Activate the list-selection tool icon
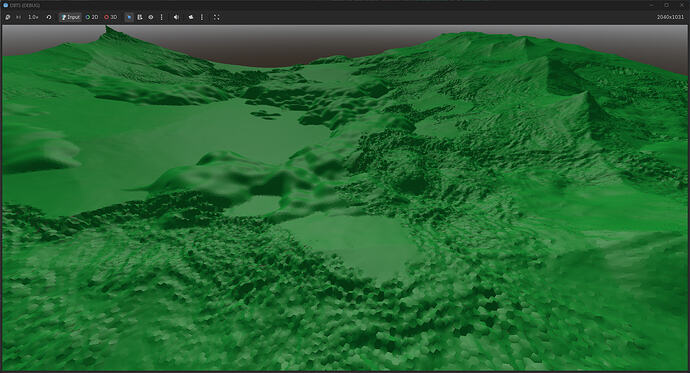 (x=140, y=17)
